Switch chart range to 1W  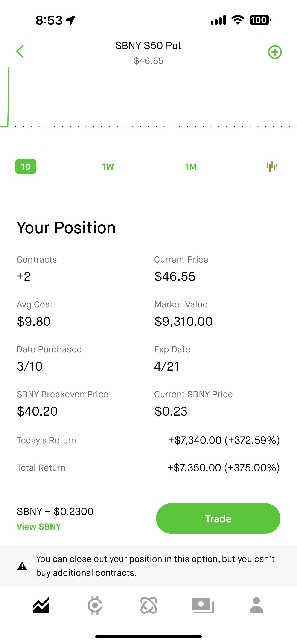pos(108,167)
